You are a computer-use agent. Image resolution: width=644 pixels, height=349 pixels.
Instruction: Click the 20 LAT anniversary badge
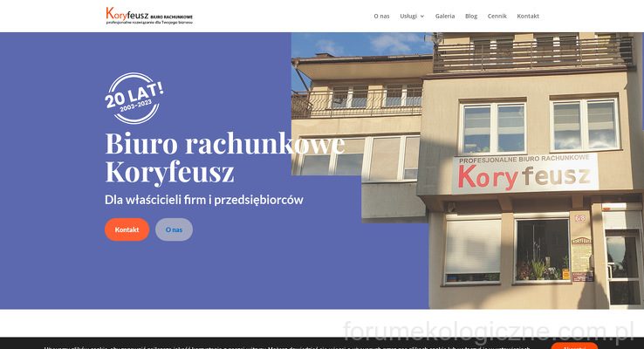click(134, 98)
